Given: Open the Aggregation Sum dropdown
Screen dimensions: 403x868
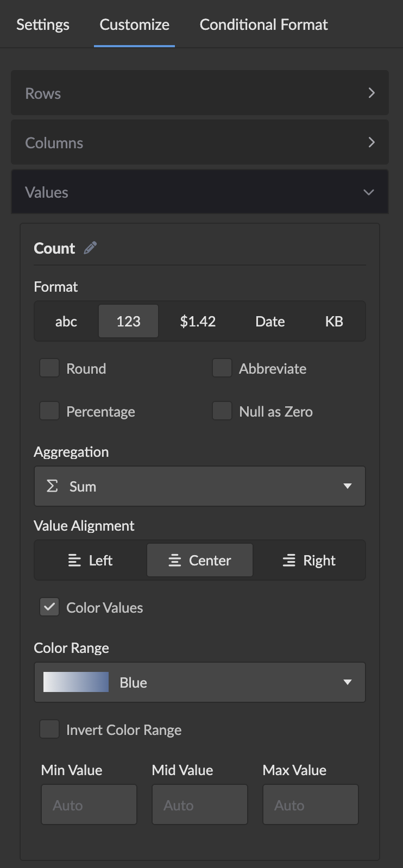Looking at the screenshot, I should tap(199, 486).
